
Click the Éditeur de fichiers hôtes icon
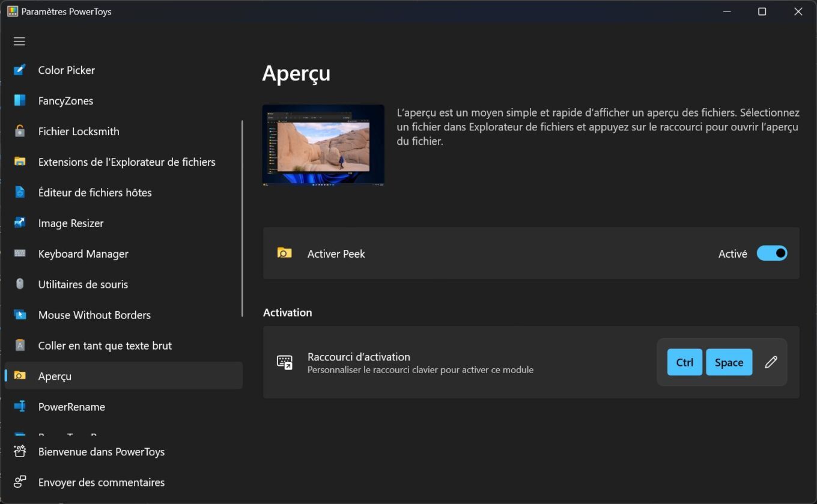tap(20, 193)
